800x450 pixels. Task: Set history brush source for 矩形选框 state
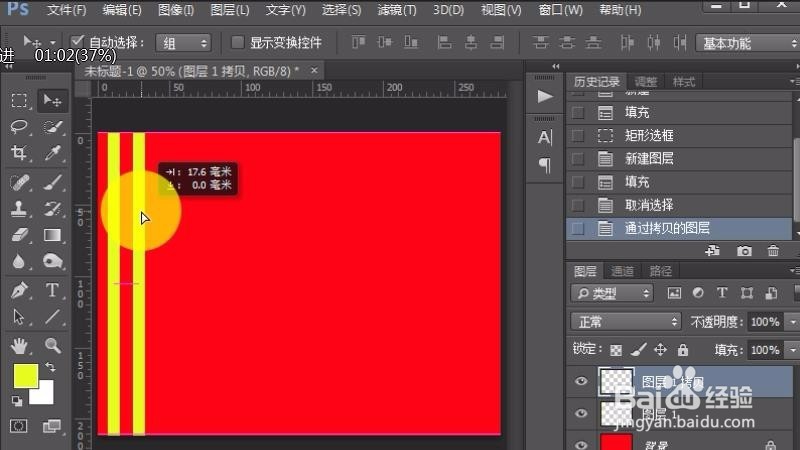coord(578,135)
